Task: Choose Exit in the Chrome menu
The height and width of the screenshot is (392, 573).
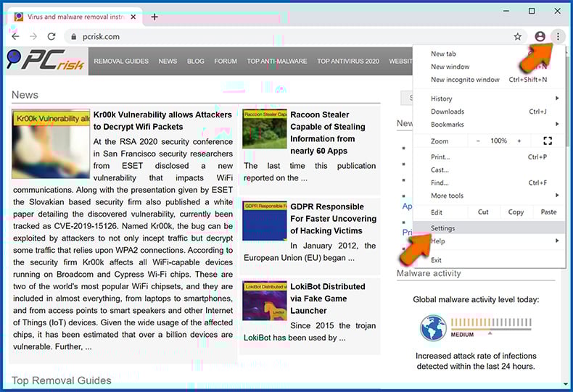Action: pos(489,260)
